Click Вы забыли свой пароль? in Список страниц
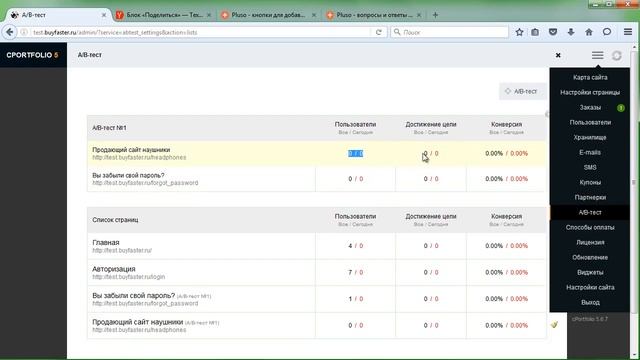The image size is (640, 360). pyautogui.click(x=133, y=295)
